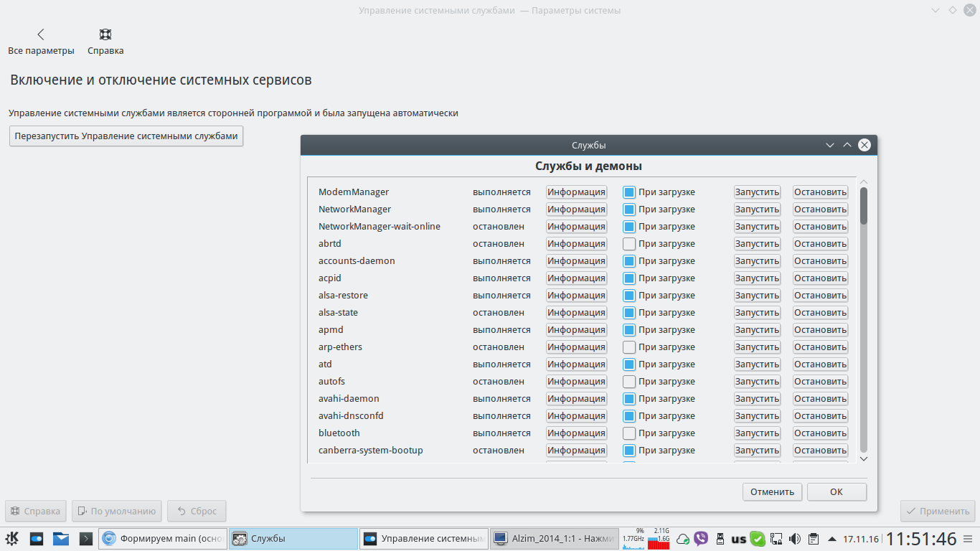Stop apmd using Остановить
Image resolution: width=980 pixels, height=551 pixels.
820,330
